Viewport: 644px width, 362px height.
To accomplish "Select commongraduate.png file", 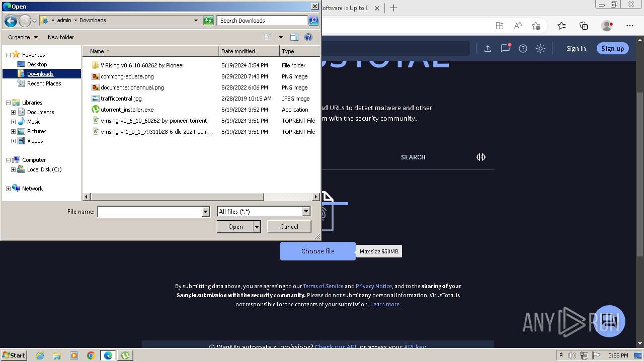I will click(127, 76).
